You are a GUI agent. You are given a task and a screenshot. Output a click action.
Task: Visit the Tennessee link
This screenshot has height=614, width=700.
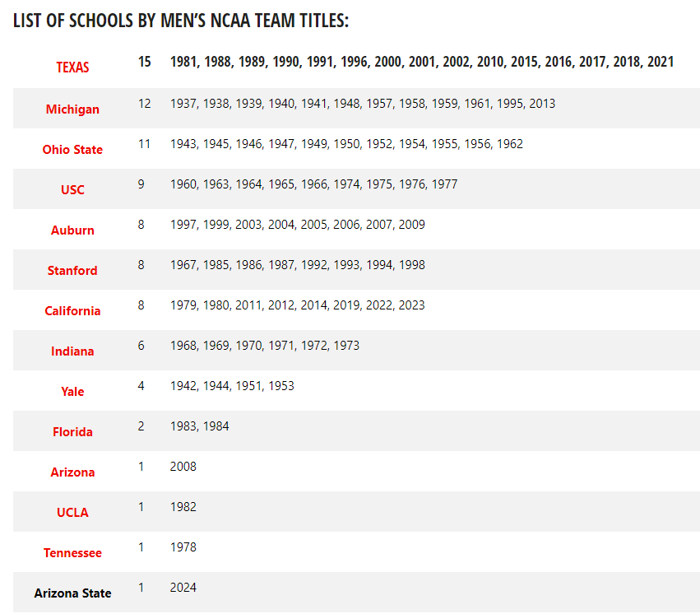72,553
